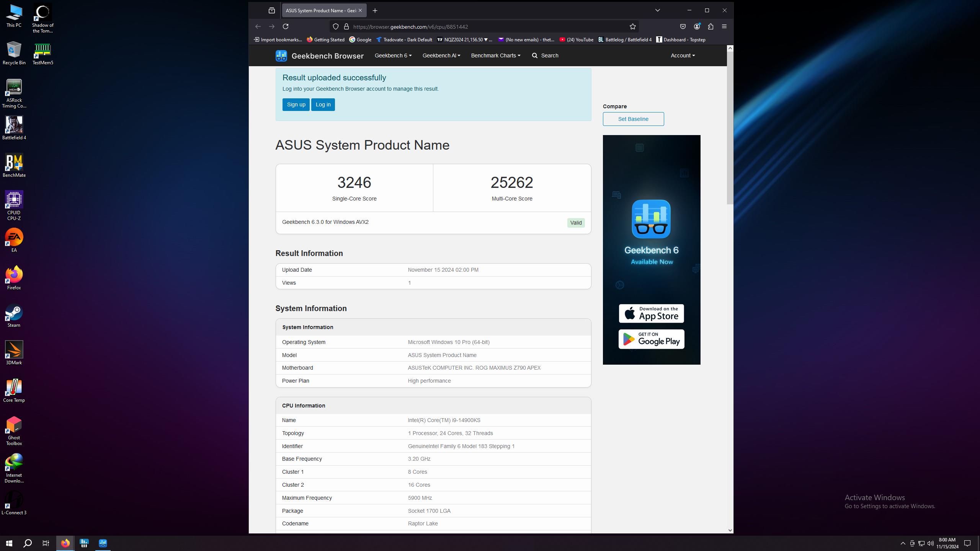Open Dashboard - Topstep bookmark
The image size is (980, 551).
coord(681,39)
